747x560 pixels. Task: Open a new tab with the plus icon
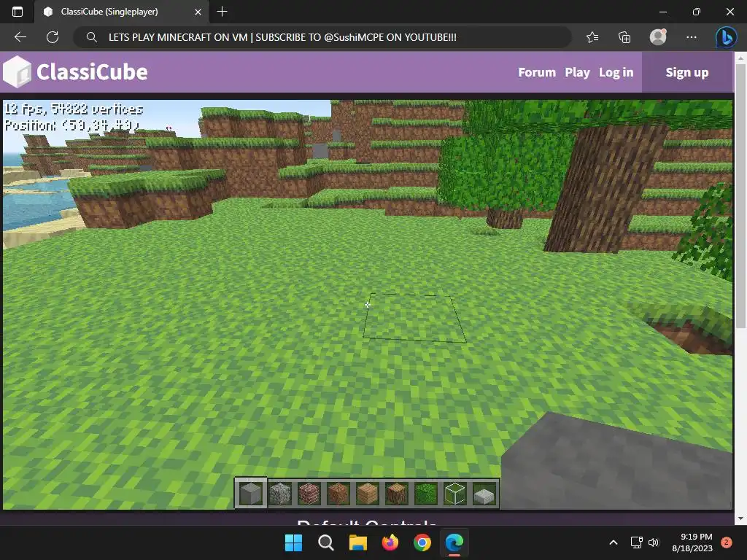point(222,12)
